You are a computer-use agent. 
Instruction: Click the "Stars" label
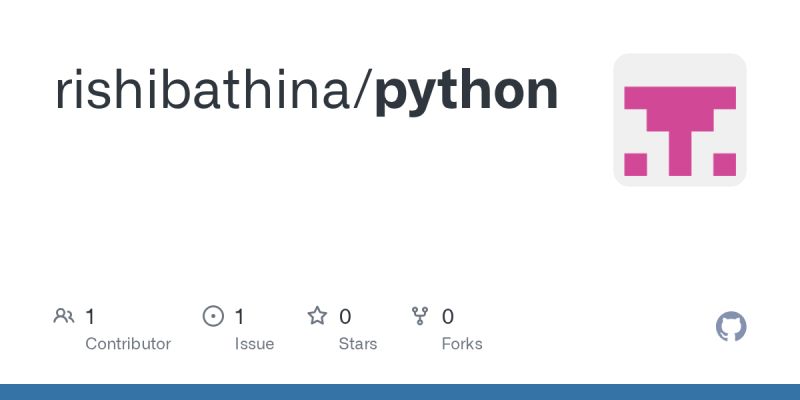[x=358, y=344]
